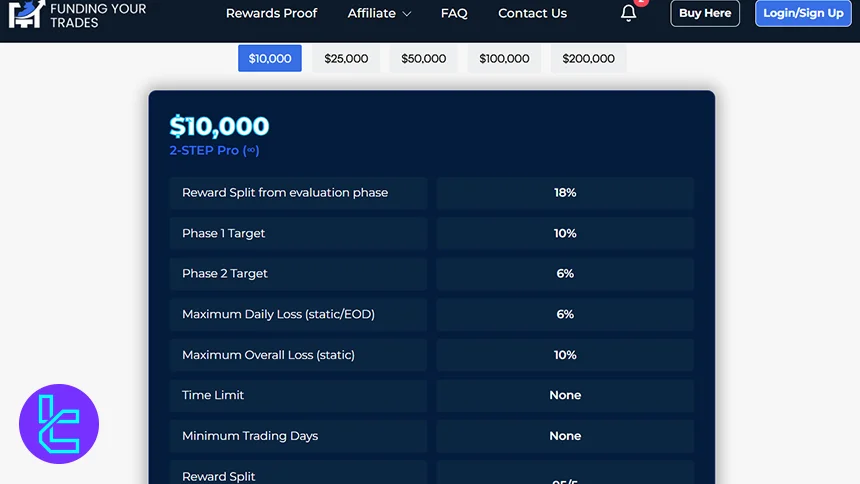This screenshot has height=484, width=860.
Task: Click the purple TC watermark logo
Action: pos(59,424)
